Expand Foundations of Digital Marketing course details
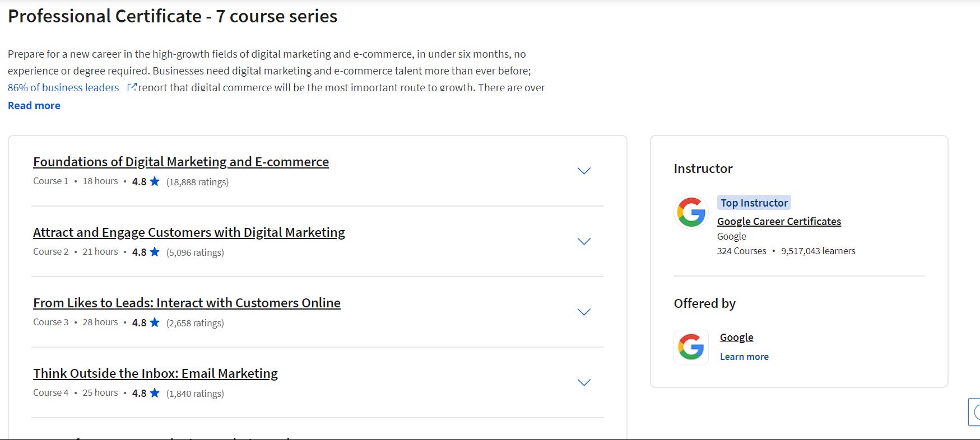980x440 pixels. tap(584, 171)
